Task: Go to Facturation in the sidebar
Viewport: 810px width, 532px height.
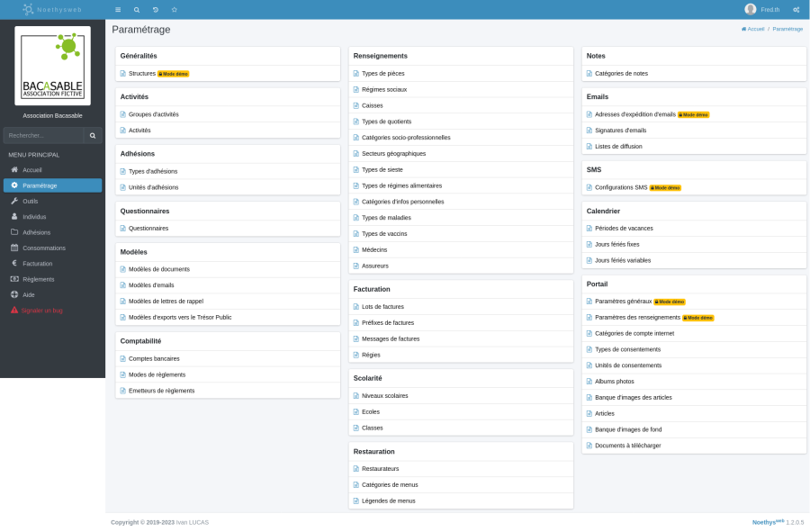Action: pos(37,264)
